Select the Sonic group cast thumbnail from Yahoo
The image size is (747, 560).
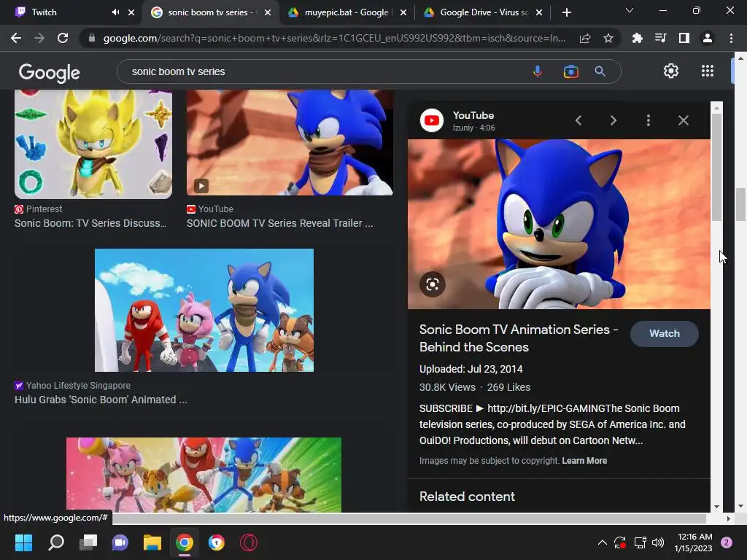[204, 310]
